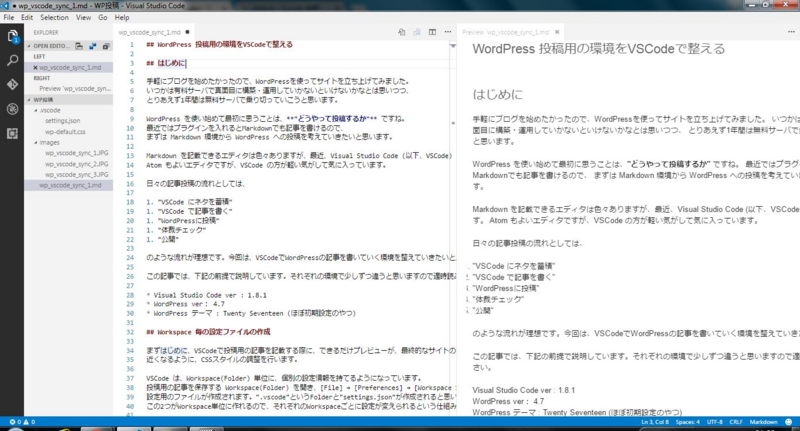Click the '## はじめに' heading on editor line 3
Image resolution: width=800 pixels, height=431 pixels.
coord(166,63)
